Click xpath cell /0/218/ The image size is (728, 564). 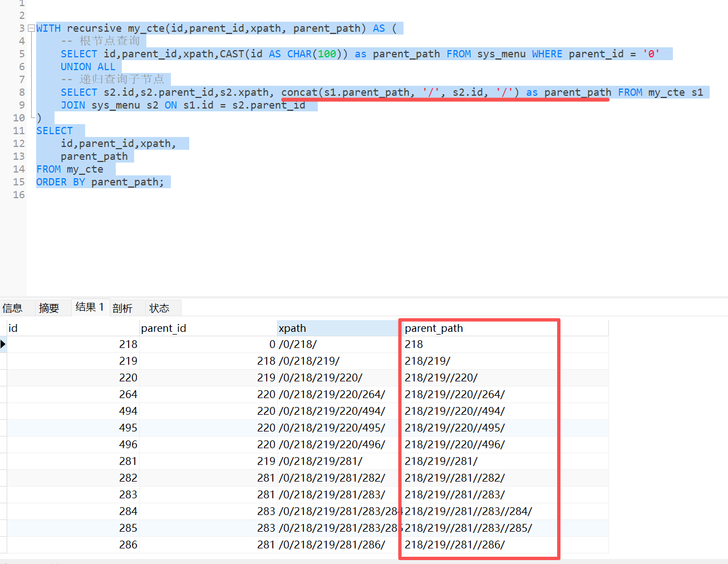point(340,344)
